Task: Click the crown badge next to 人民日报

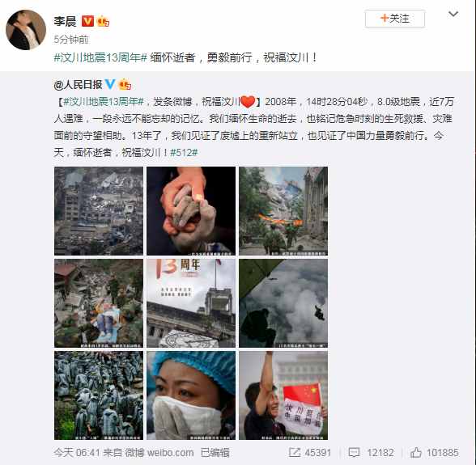Action: point(125,84)
